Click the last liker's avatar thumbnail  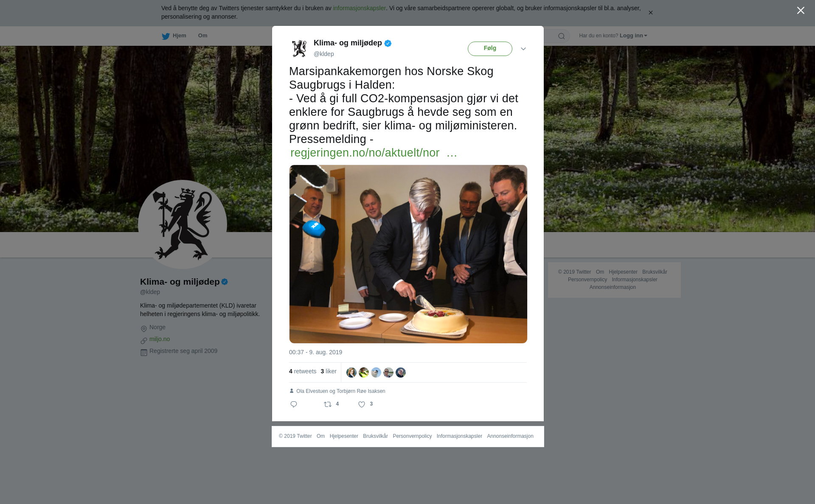coord(401,372)
